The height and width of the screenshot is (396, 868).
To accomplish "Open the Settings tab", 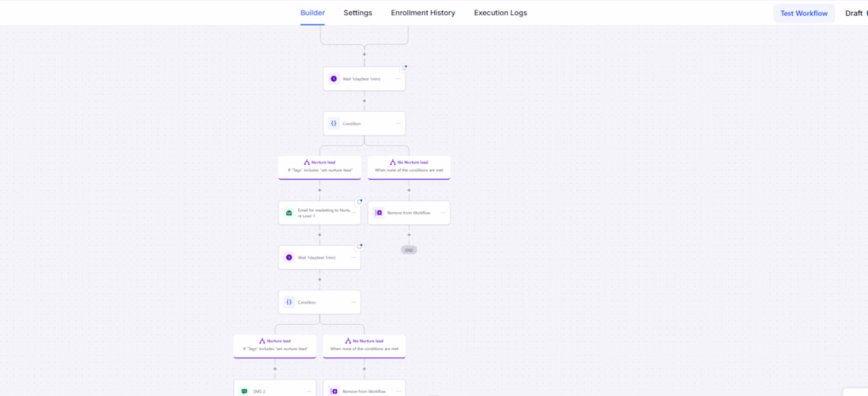I will pos(357,13).
